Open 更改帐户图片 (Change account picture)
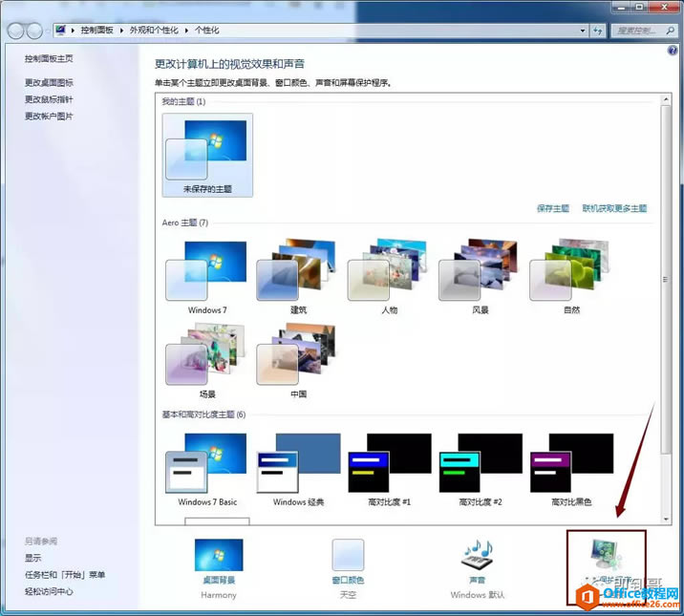684x616 pixels. (x=49, y=116)
